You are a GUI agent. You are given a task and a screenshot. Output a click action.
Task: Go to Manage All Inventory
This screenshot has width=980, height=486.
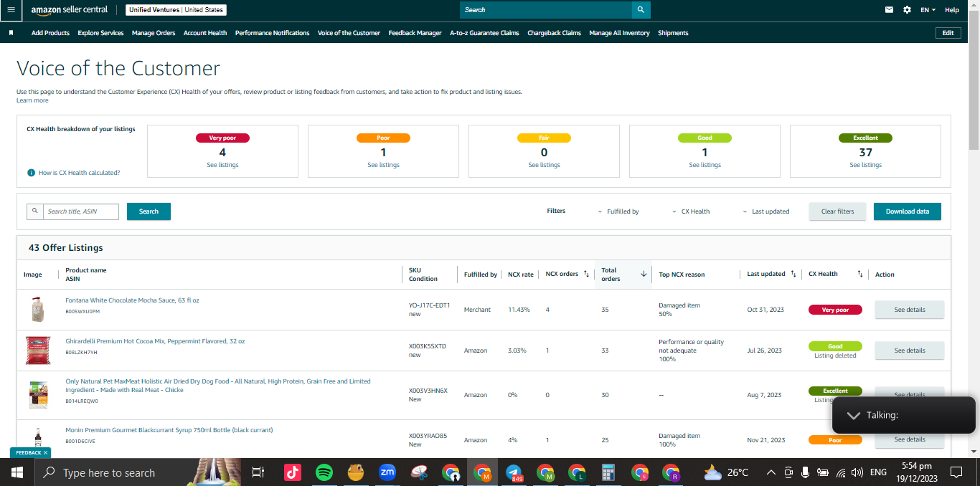click(x=619, y=33)
